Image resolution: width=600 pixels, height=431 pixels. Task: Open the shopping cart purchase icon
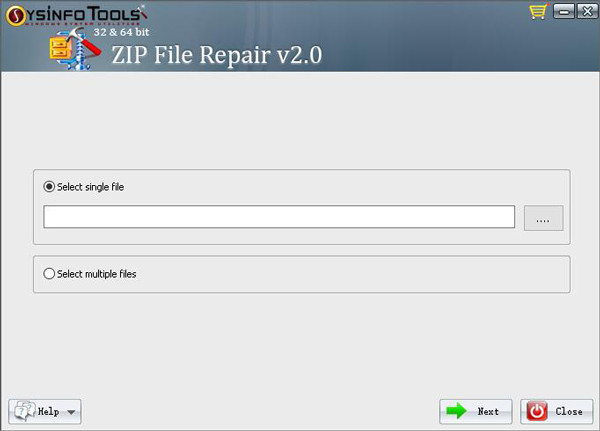[538, 12]
